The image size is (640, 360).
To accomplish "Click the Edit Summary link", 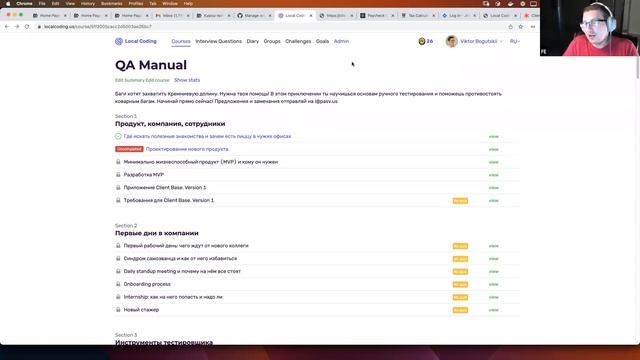I will [130, 80].
